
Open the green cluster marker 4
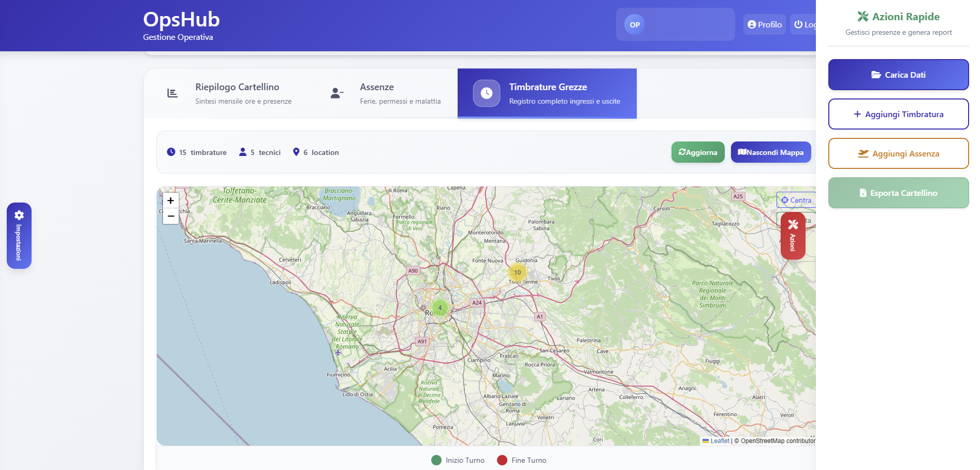point(440,307)
